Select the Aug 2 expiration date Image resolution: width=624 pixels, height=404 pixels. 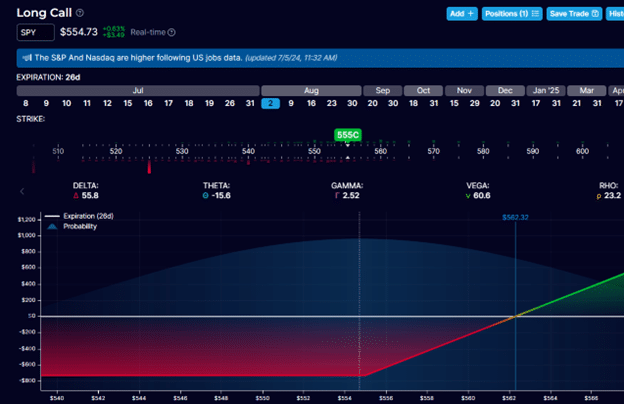pyautogui.click(x=271, y=103)
